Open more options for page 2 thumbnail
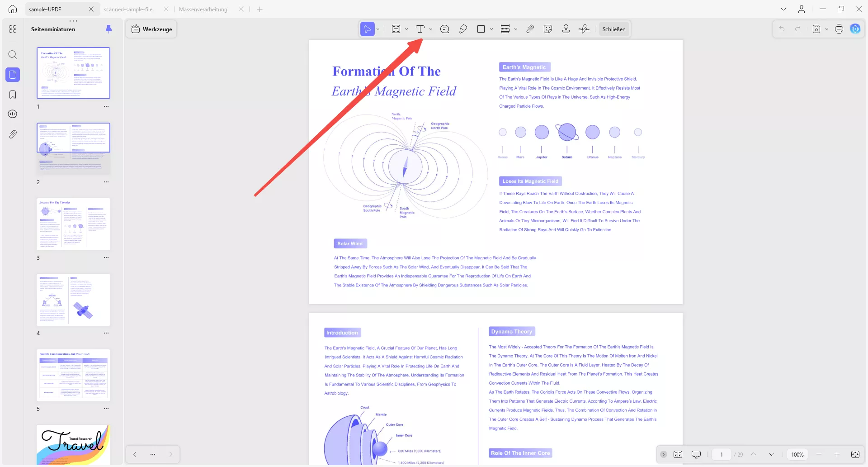The image size is (868, 467). coord(106,182)
